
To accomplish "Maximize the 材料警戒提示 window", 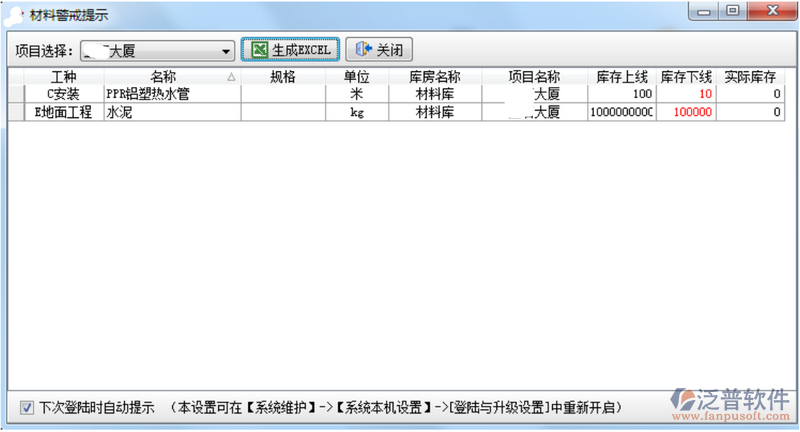I will pos(733,11).
